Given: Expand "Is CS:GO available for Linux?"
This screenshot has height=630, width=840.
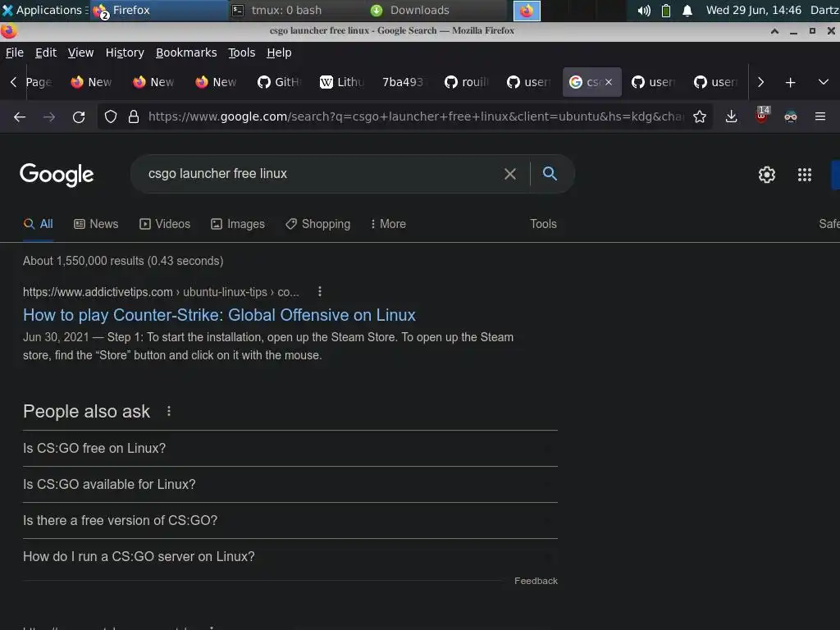Looking at the screenshot, I should [x=290, y=484].
